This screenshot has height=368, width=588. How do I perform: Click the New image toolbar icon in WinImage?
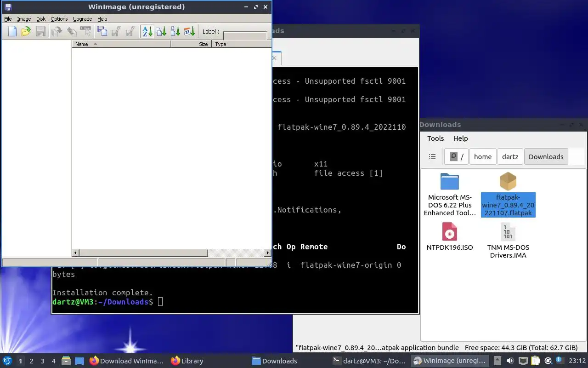(x=12, y=31)
